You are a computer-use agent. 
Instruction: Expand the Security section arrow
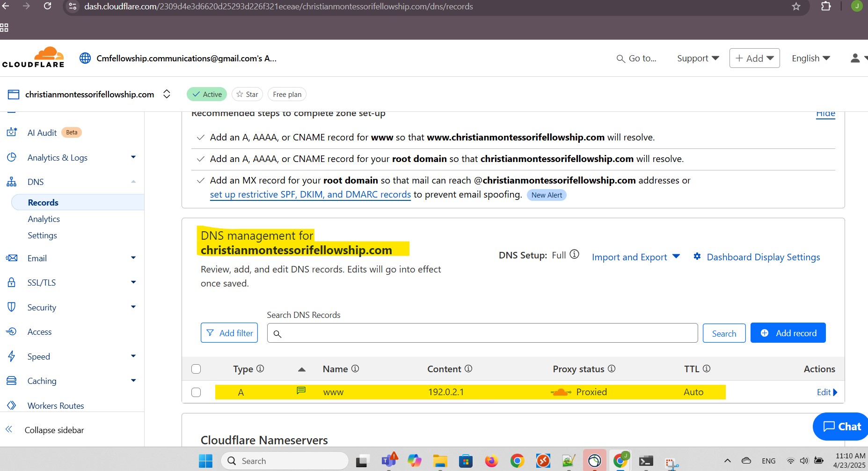pos(133,307)
